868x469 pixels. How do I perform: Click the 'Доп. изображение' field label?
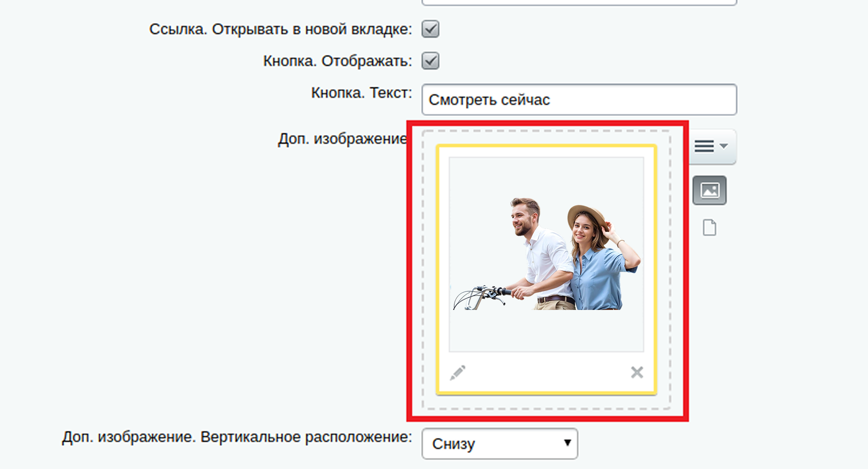(342, 138)
